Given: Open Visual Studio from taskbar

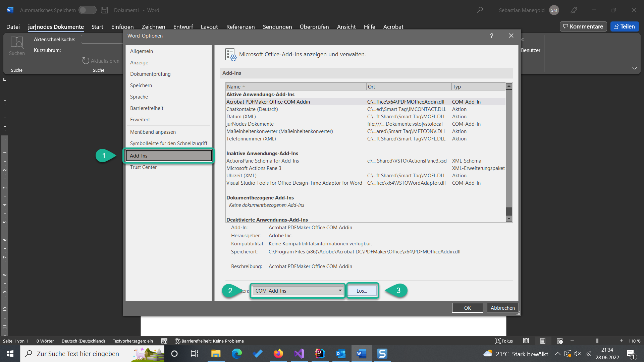Looking at the screenshot, I should pyautogui.click(x=299, y=354).
